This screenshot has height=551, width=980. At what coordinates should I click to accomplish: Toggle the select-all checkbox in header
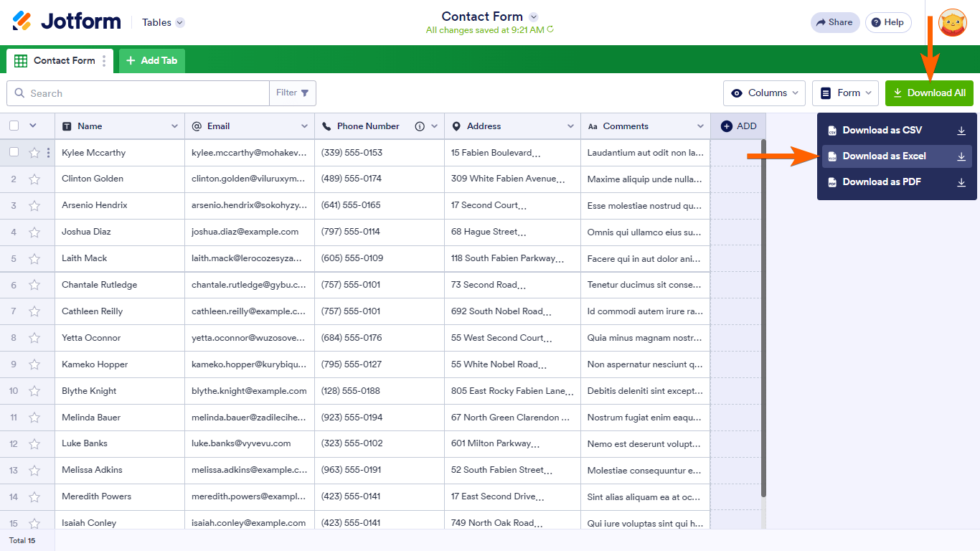click(x=12, y=126)
